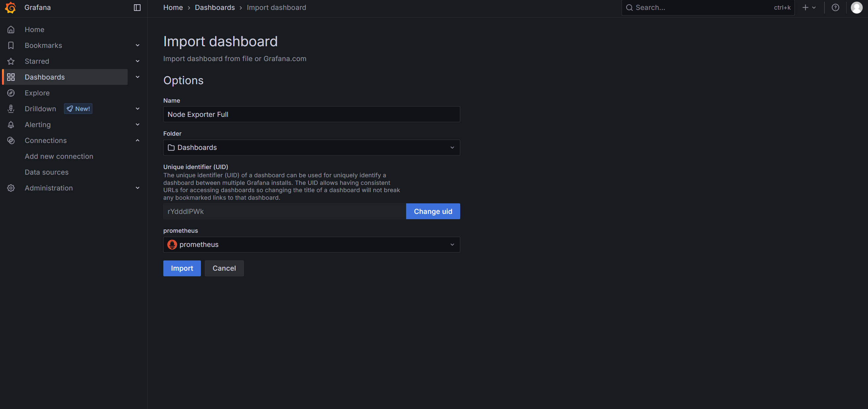Open the prometheus data source dropdown
Viewport: 868px width, 409px height.
click(x=311, y=245)
